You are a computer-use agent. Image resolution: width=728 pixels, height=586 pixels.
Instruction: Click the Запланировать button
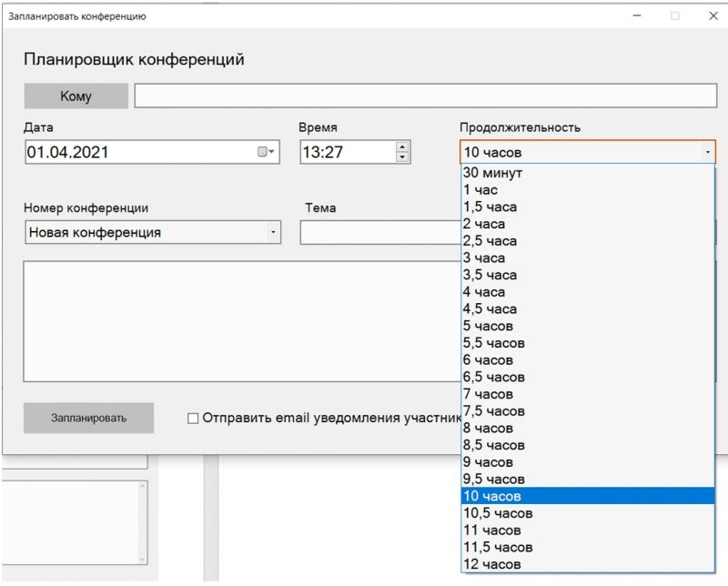coord(88,418)
